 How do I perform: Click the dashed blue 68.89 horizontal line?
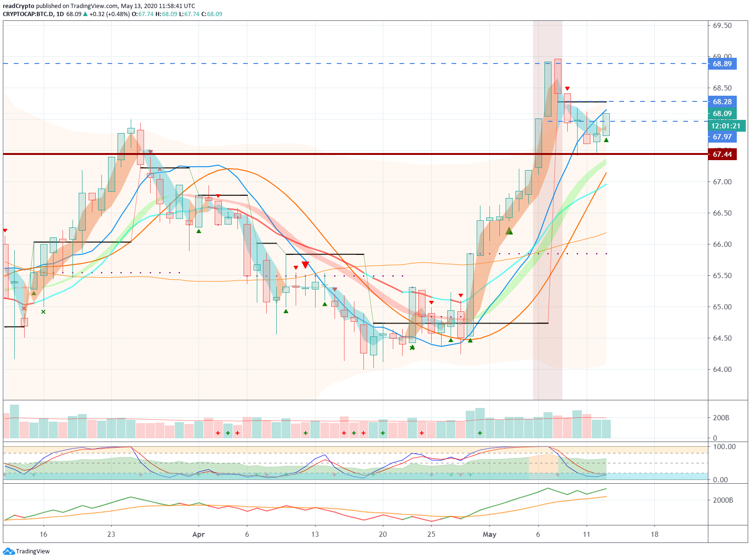[355, 63]
